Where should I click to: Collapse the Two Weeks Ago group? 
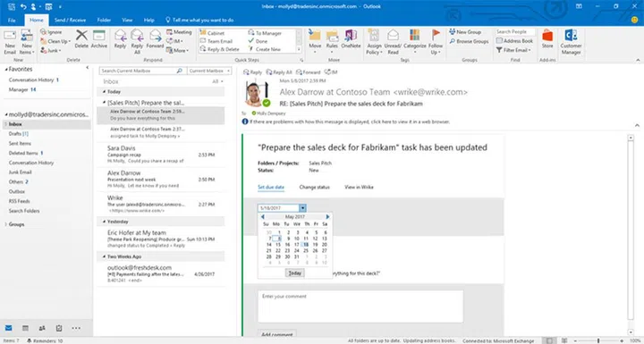point(105,256)
